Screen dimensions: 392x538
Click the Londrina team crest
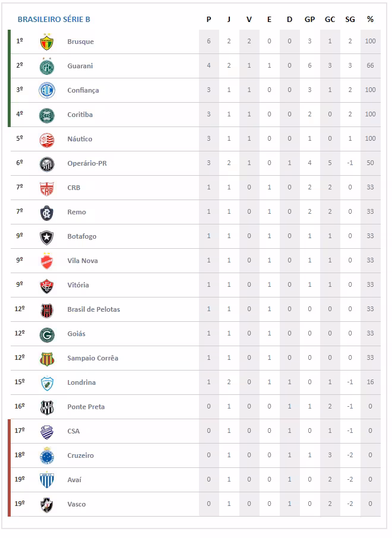(47, 383)
